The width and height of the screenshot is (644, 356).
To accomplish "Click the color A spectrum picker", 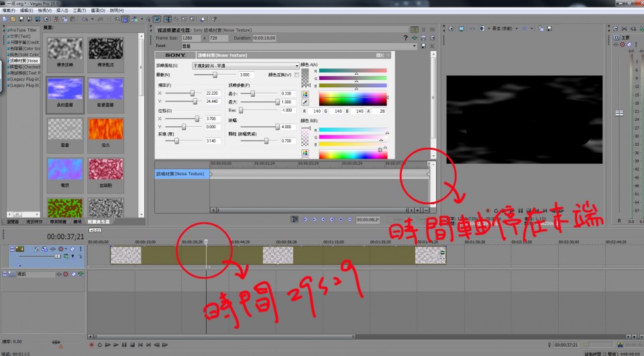I will 353,99.
